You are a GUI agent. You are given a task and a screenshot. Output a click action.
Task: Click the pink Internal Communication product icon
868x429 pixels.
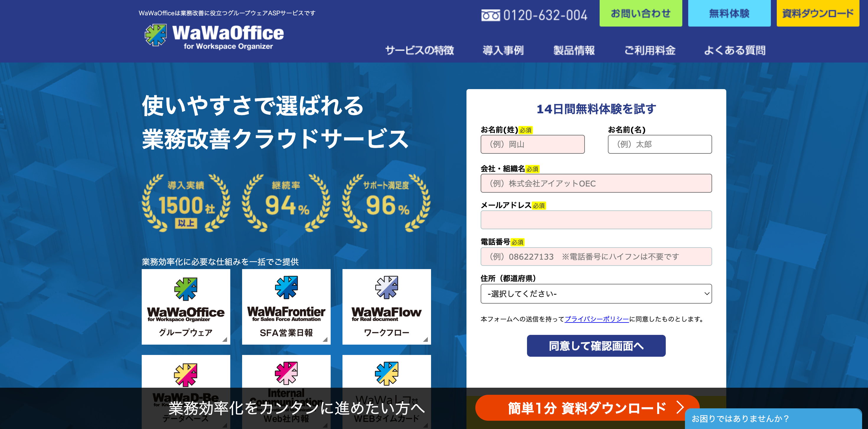click(x=286, y=373)
